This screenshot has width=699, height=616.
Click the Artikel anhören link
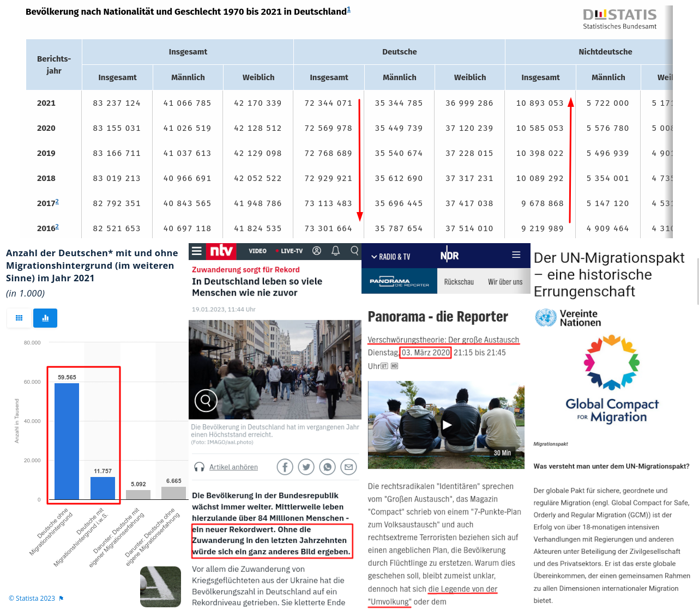pyautogui.click(x=233, y=467)
